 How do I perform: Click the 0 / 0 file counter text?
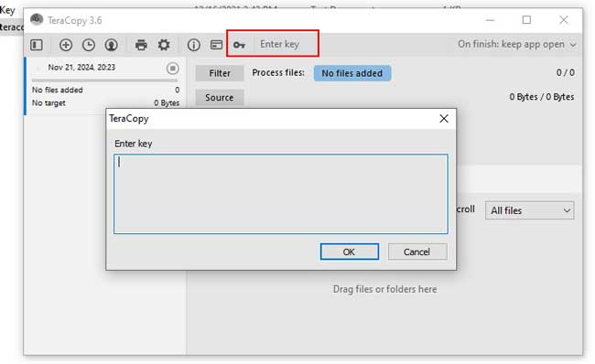(x=565, y=72)
